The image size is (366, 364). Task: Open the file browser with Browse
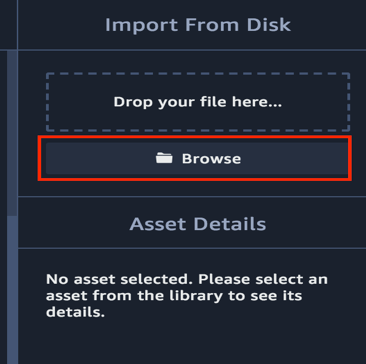(198, 158)
